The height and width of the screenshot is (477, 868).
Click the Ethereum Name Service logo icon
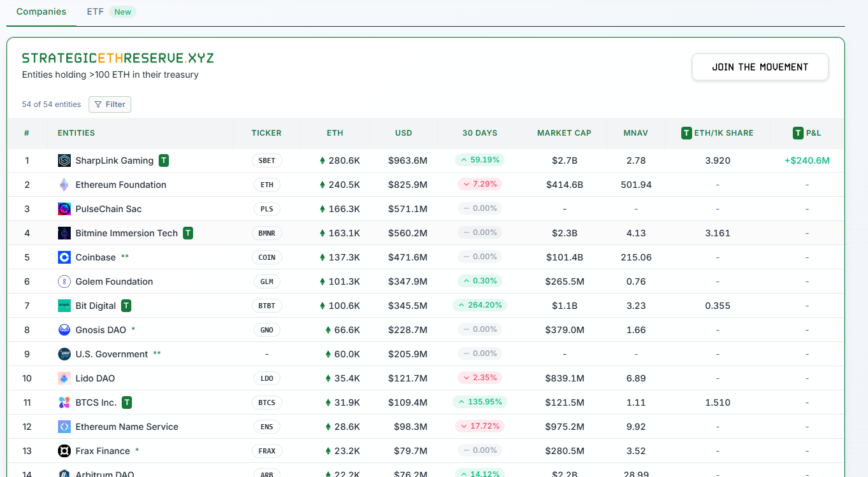click(64, 427)
